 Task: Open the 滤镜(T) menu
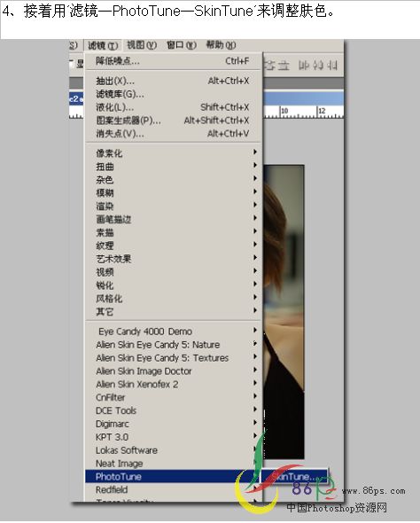[x=103, y=45]
